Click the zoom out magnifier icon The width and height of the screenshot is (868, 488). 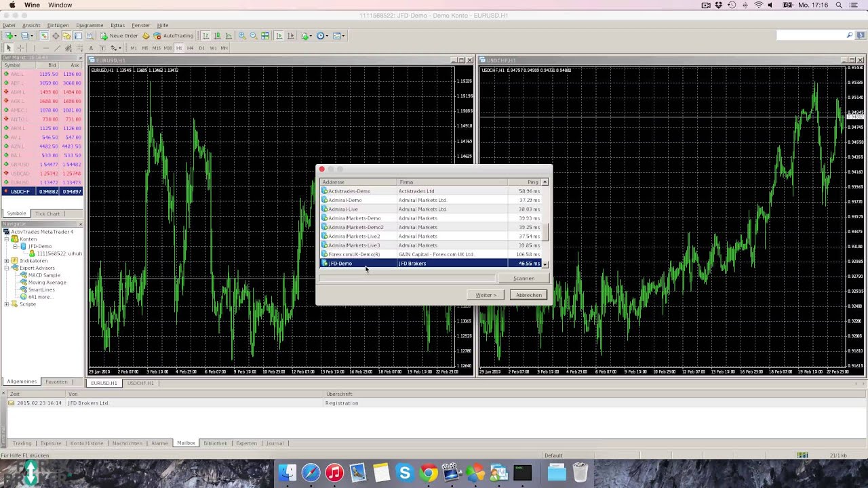coord(254,35)
